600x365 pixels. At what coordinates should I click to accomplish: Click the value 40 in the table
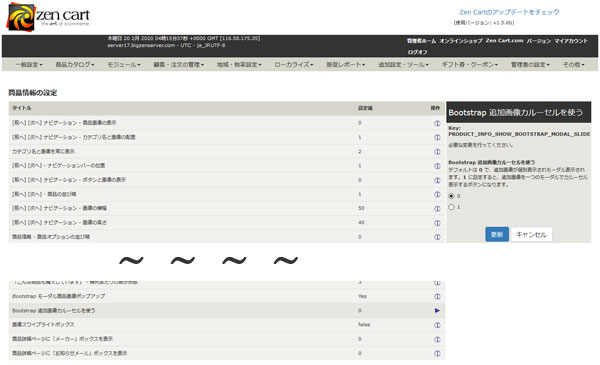point(361,223)
